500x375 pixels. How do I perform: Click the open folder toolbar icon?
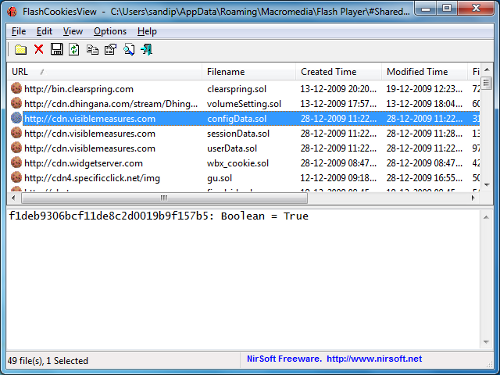tap(21, 50)
